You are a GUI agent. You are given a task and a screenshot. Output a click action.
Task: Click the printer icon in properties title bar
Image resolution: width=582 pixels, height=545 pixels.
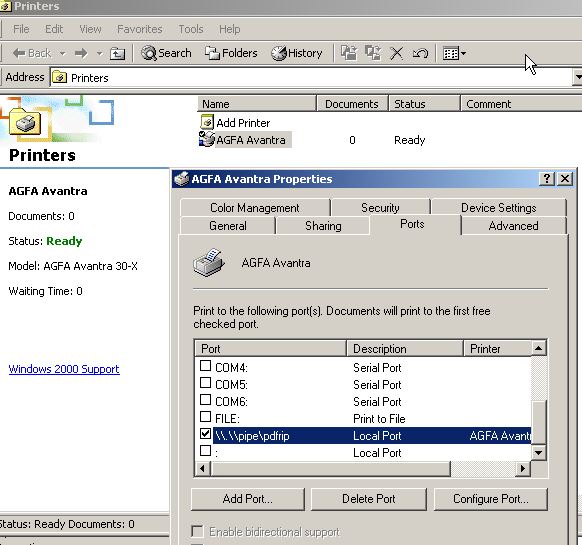pyautogui.click(x=182, y=179)
